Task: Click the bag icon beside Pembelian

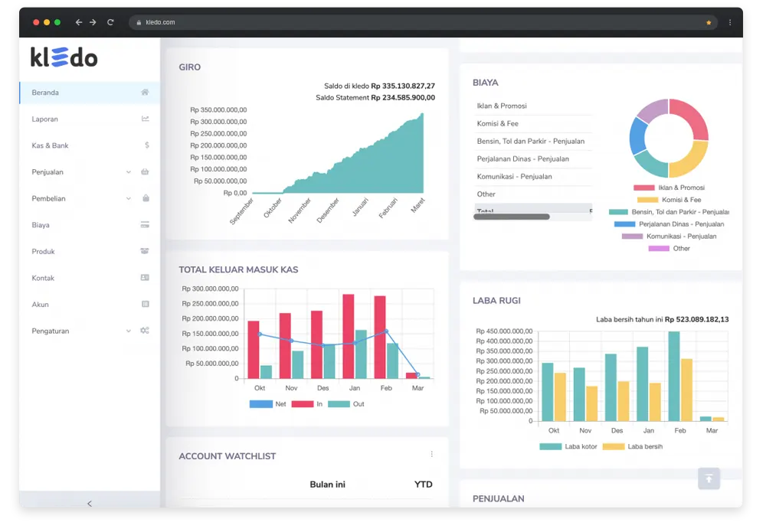Action: point(143,198)
